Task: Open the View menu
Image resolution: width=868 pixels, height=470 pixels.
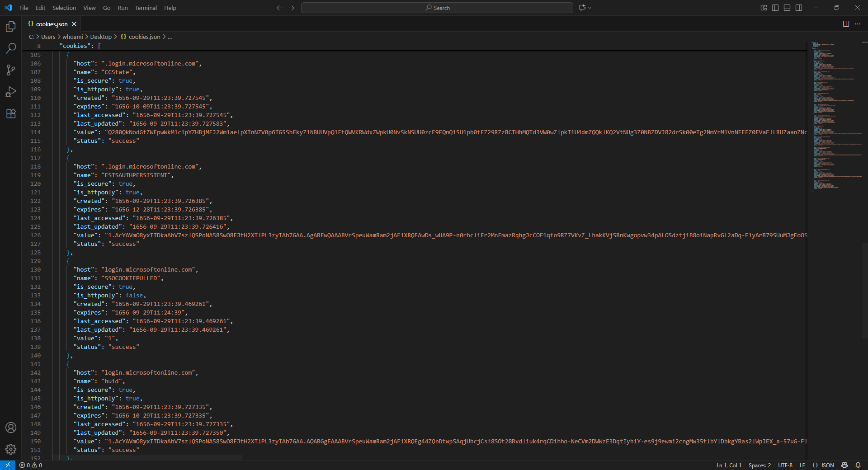Action: point(90,8)
